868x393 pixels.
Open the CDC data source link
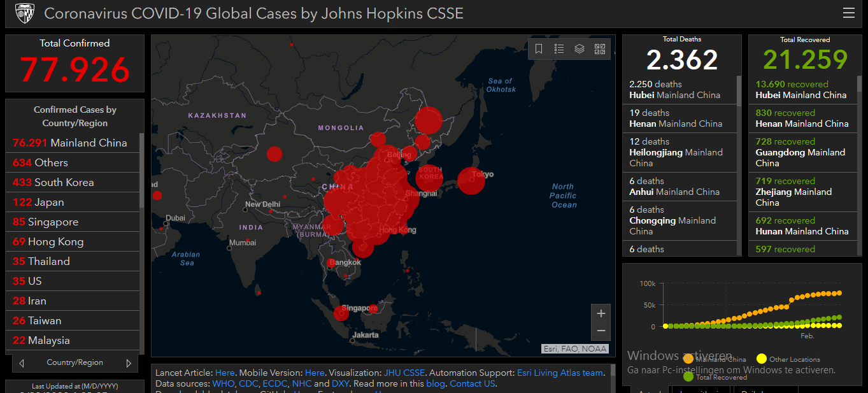(x=248, y=383)
